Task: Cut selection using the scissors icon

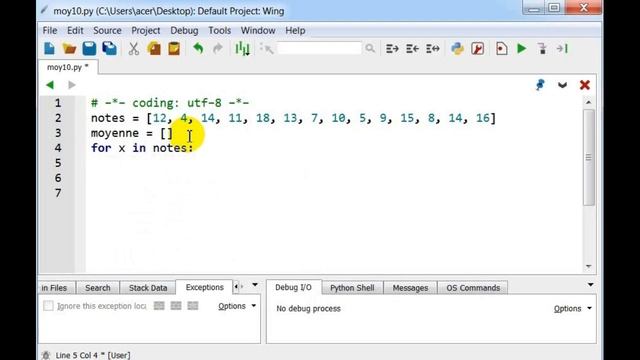Action: [x=133, y=49]
